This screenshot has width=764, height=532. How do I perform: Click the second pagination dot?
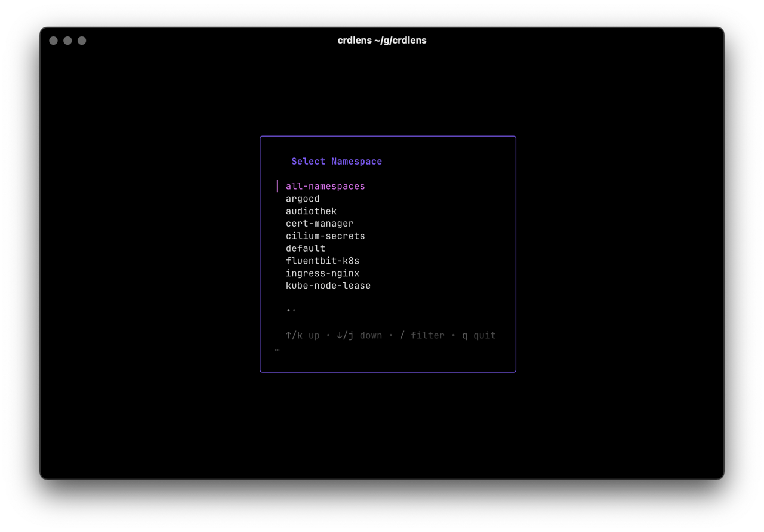click(293, 310)
